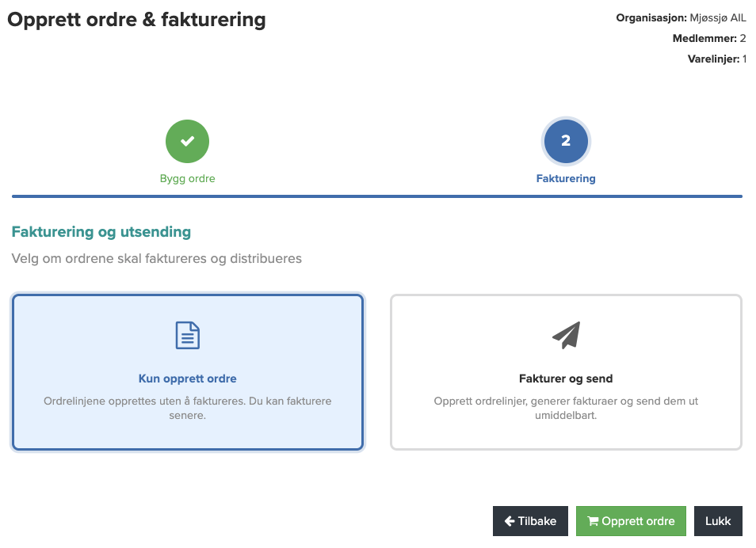The image size is (756, 548).
Task: Click the paper plane icon in Fakturer og send card
Action: pos(566,335)
